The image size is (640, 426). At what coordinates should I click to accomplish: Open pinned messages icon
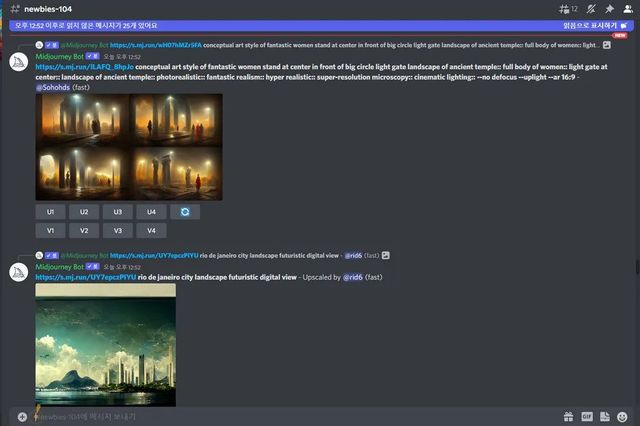point(609,8)
